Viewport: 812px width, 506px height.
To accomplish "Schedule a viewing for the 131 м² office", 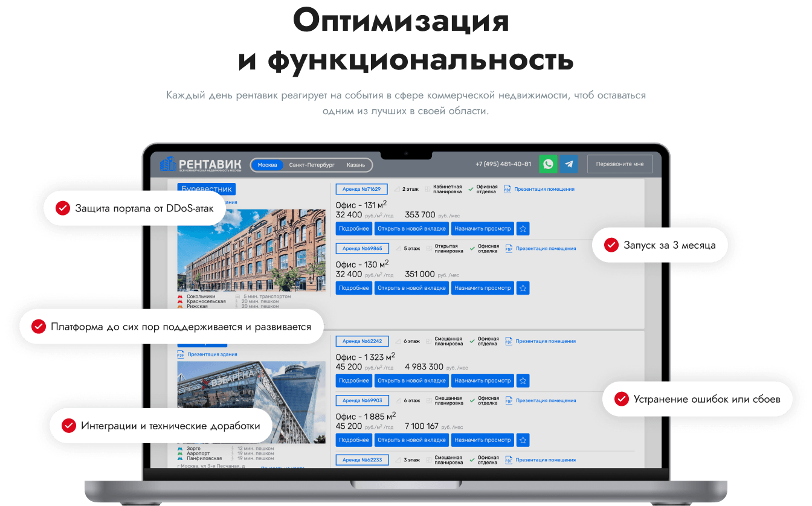I will point(483,229).
